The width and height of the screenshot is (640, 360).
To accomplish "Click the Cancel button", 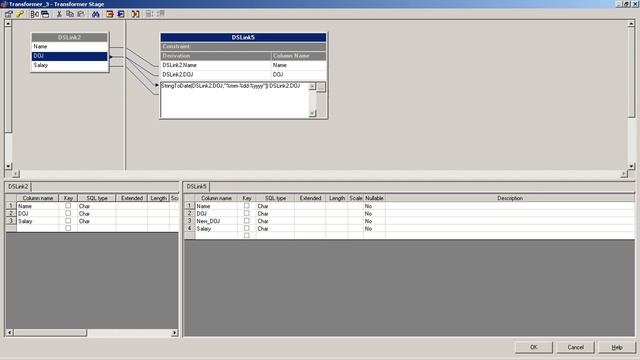I will (x=576, y=347).
